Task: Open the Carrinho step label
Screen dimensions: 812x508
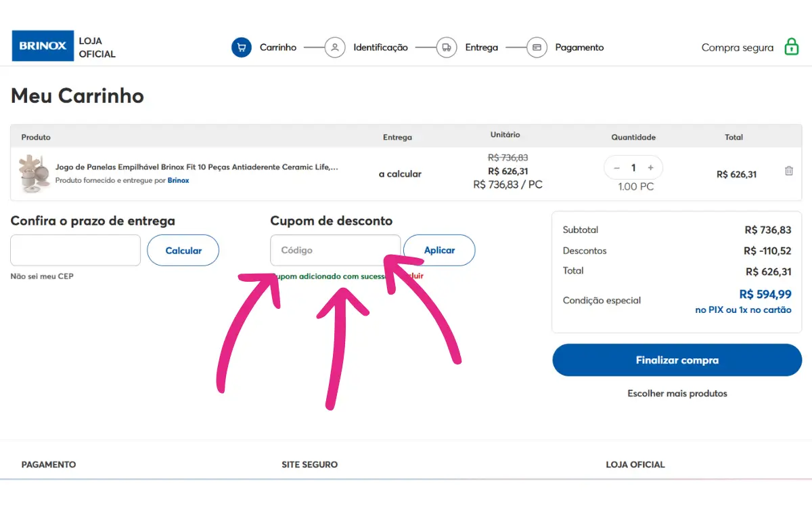Action: coord(278,47)
